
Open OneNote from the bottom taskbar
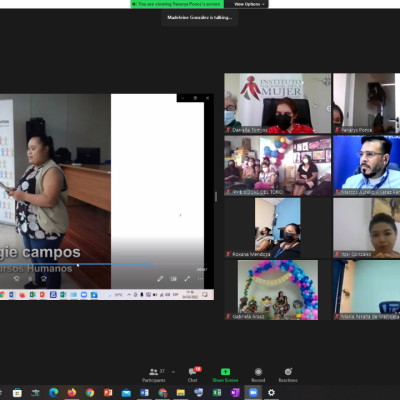point(235,393)
